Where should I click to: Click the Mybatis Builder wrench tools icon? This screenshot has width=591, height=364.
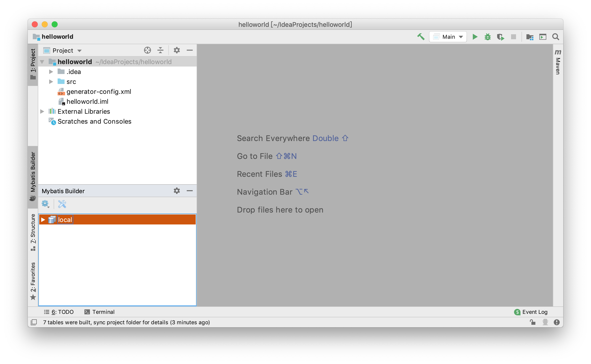[x=62, y=204]
